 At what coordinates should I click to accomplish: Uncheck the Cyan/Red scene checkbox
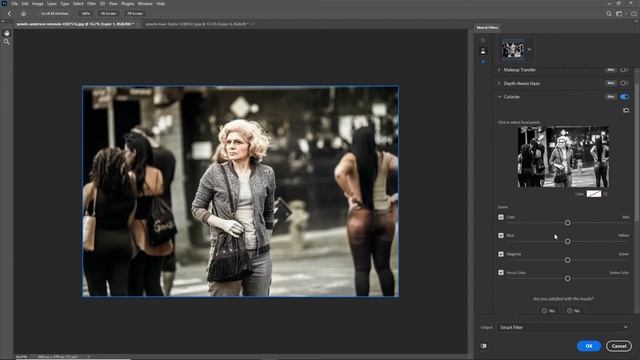pos(501,217)
